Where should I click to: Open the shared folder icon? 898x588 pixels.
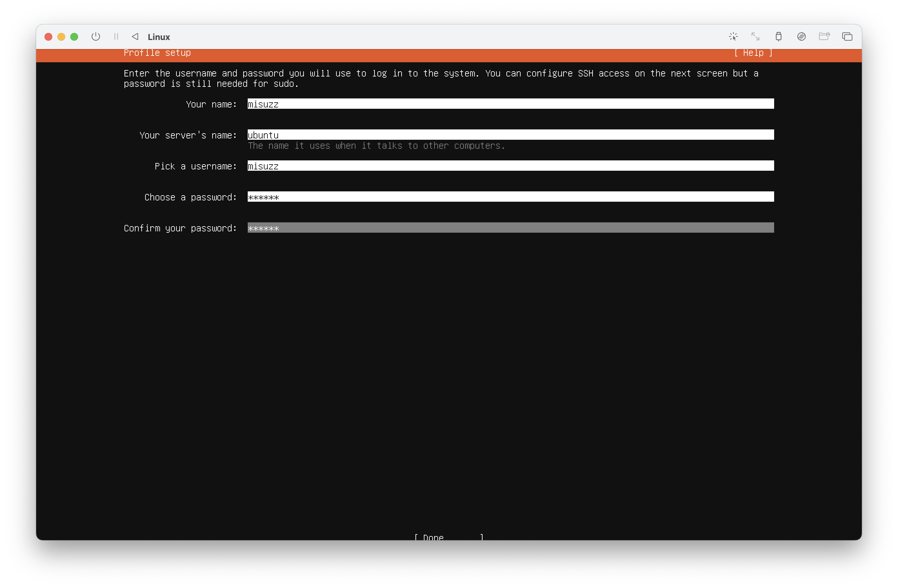click(824, 36)
